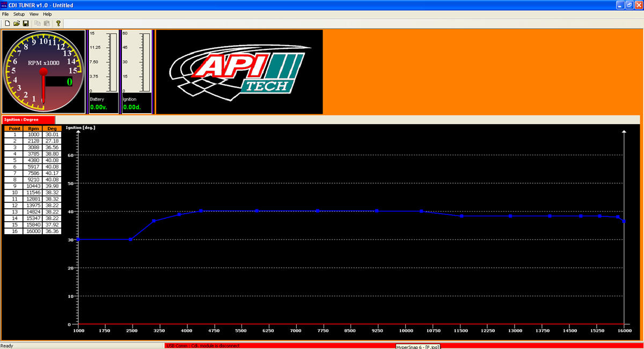This screenshot has width=644, height=349.
Task: Select the Deg cell with value 36.56
Action: pos(52,147)
